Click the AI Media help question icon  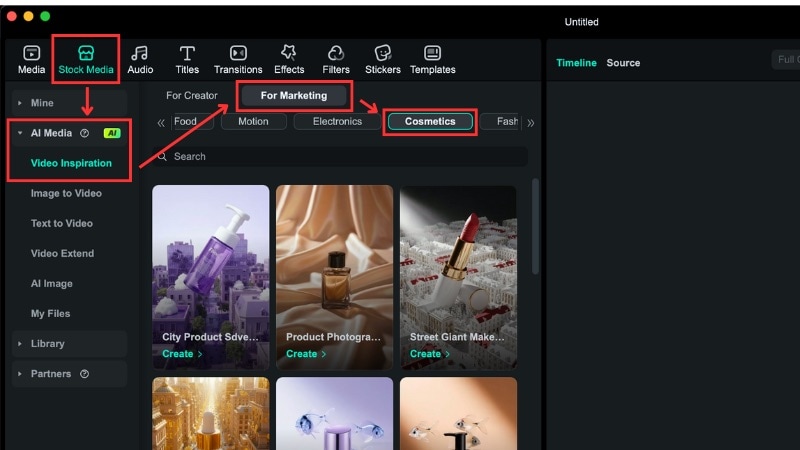85,133
